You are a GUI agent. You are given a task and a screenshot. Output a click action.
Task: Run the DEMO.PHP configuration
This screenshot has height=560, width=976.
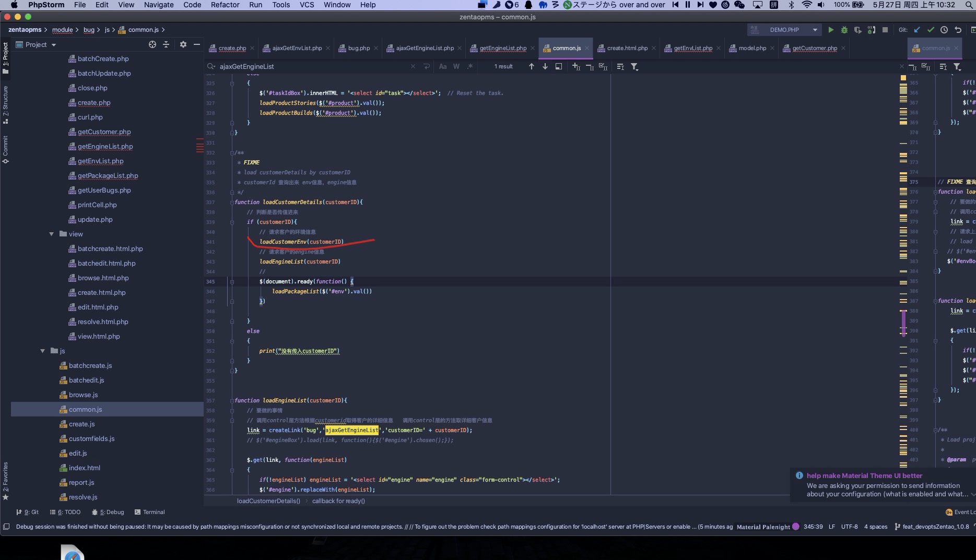(x=830, y=30)
